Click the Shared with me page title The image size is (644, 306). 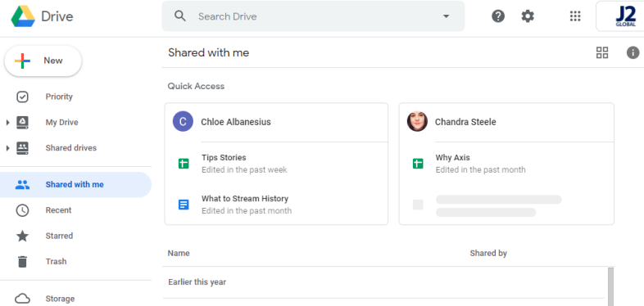click(x=209, y=52)
